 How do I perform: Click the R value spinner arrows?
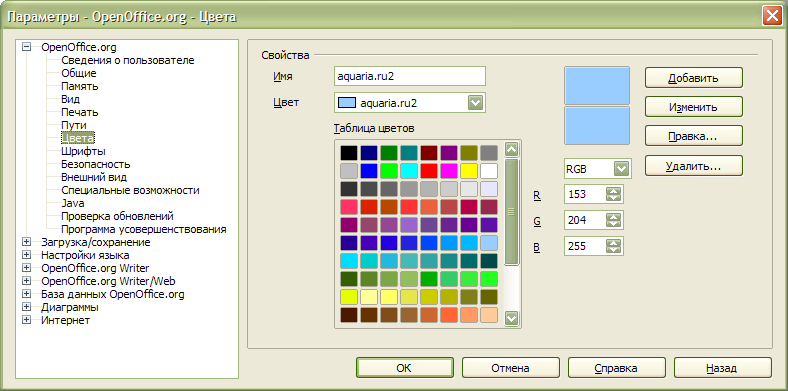coord(614,194)
